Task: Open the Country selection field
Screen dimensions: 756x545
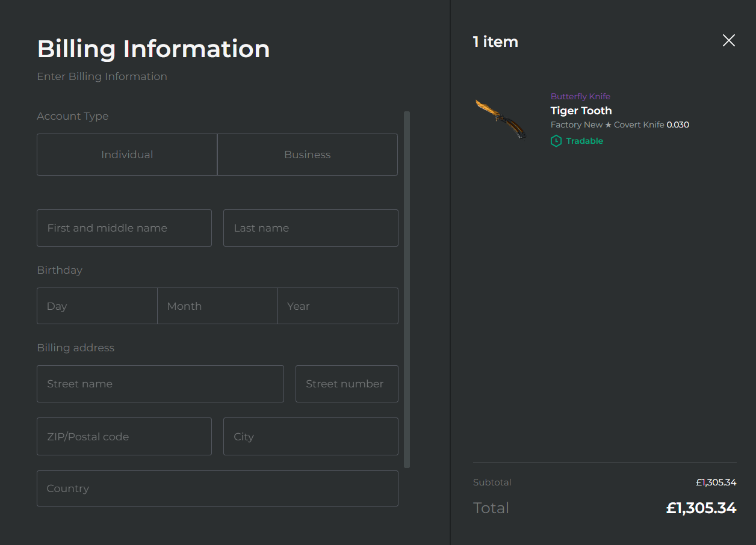Action: pyautogui.click(x=217, y=488)
